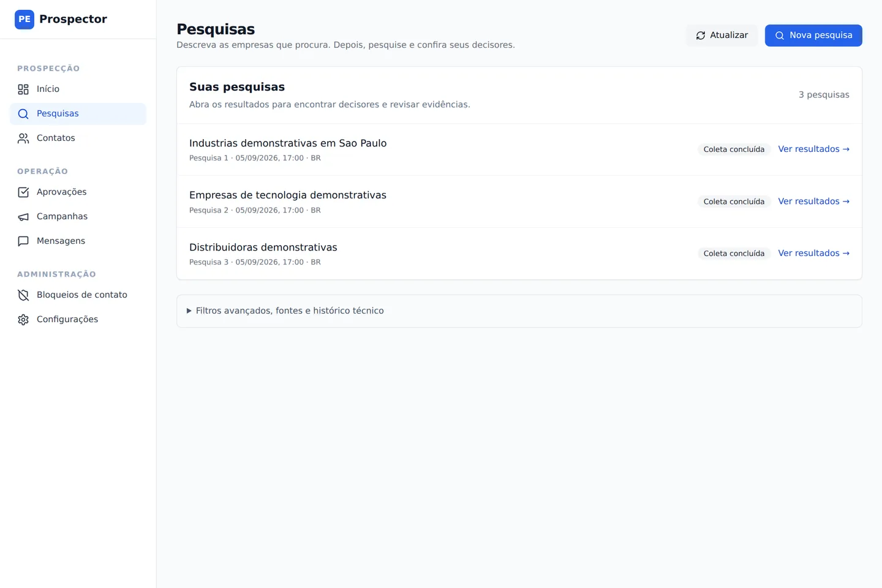Open Contatos via the people icon
The width and height of the screenshot is (882, 588).
tap(23, 138)
